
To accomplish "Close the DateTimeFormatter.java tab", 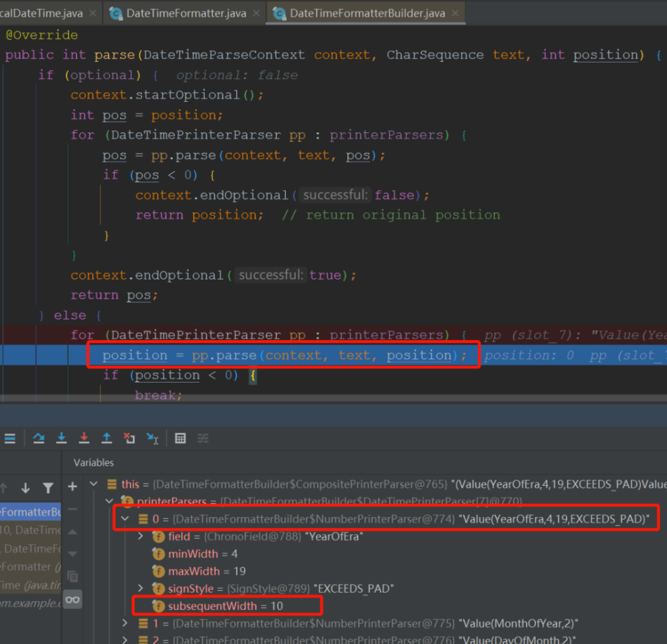I will pos(256,13).
